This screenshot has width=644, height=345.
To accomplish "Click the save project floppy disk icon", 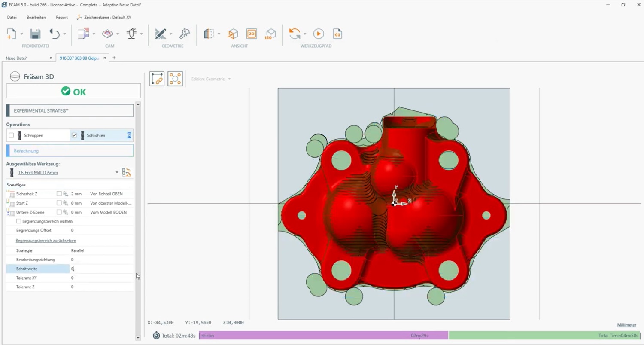I will (35, 34).
